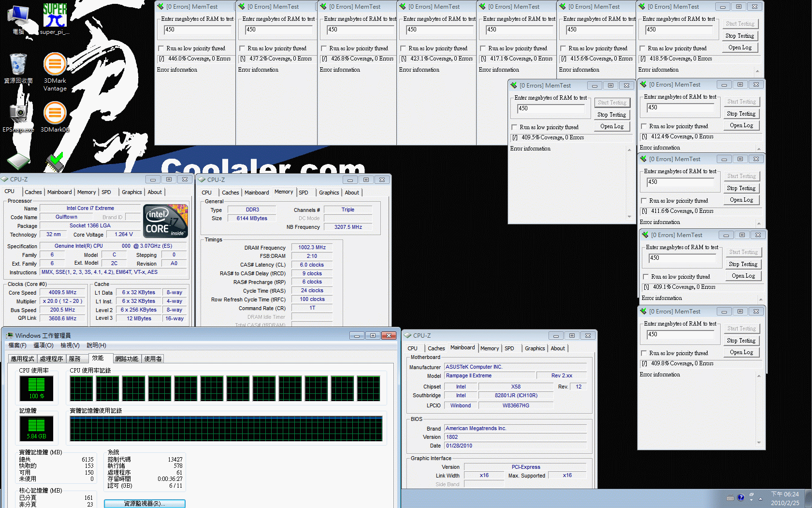Open 檢視(V) menu in Task Manager

pyautogui.click(x=70, y=345)
